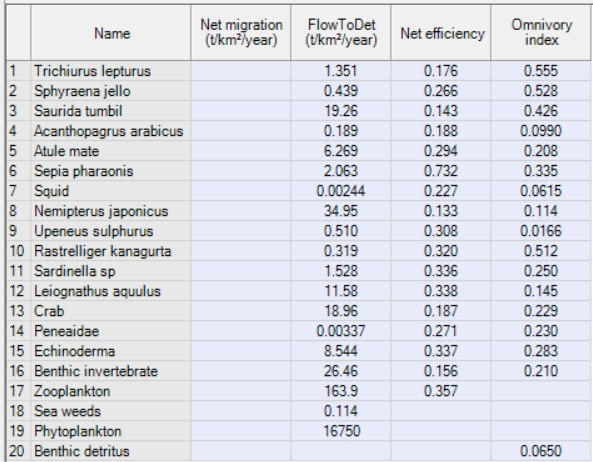Click Net efficiency value 0.308
The height and width of the screenshot is (462, 593).
tap(441, 231)
